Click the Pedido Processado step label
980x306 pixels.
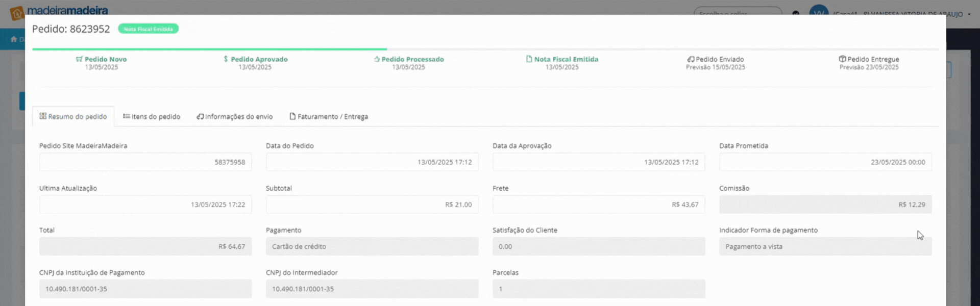coord(413,59)
